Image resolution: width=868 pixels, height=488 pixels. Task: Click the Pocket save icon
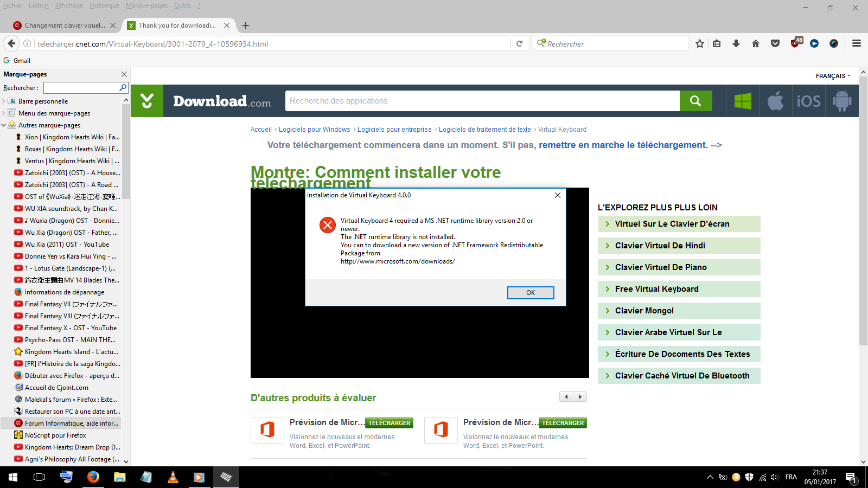tap(775, 43)
